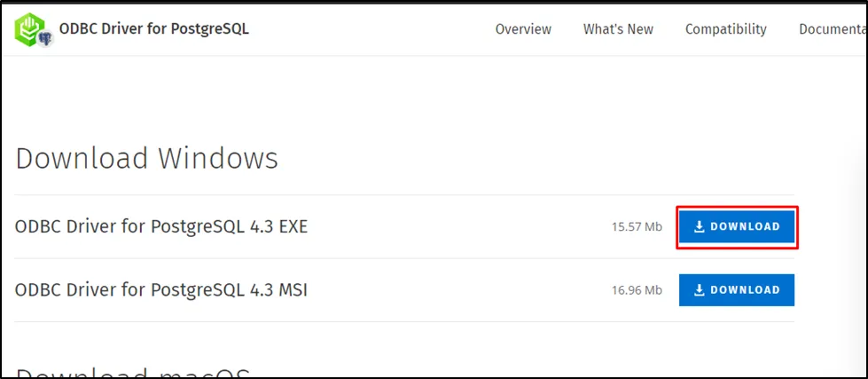Click the partially visible Download macOS heading

click(x=133, y=373)
